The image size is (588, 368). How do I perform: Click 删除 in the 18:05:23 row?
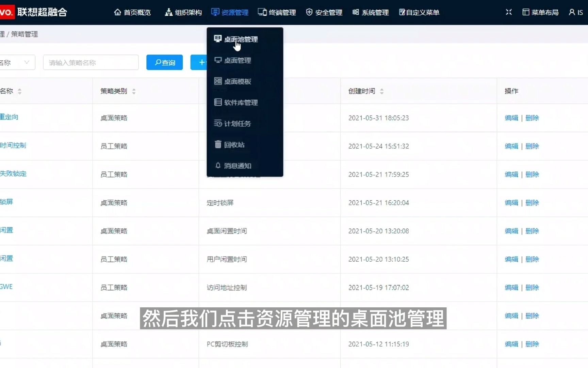[x=532, y=118]
